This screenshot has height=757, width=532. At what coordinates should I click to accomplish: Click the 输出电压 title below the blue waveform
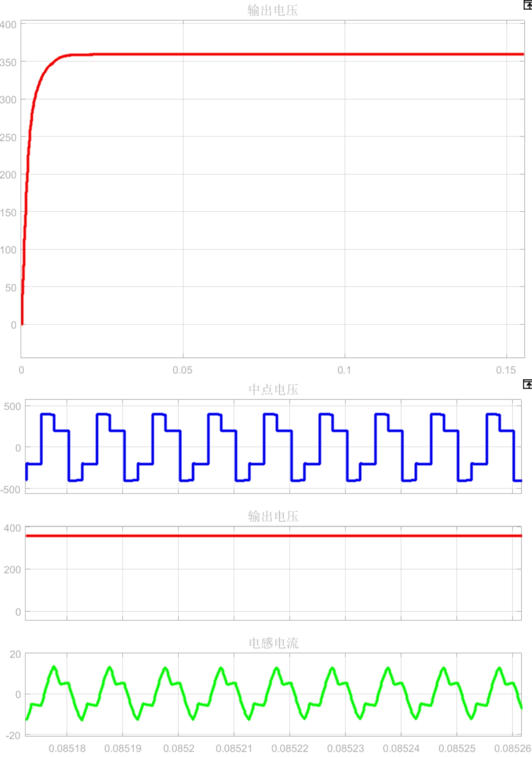(273, 516)
